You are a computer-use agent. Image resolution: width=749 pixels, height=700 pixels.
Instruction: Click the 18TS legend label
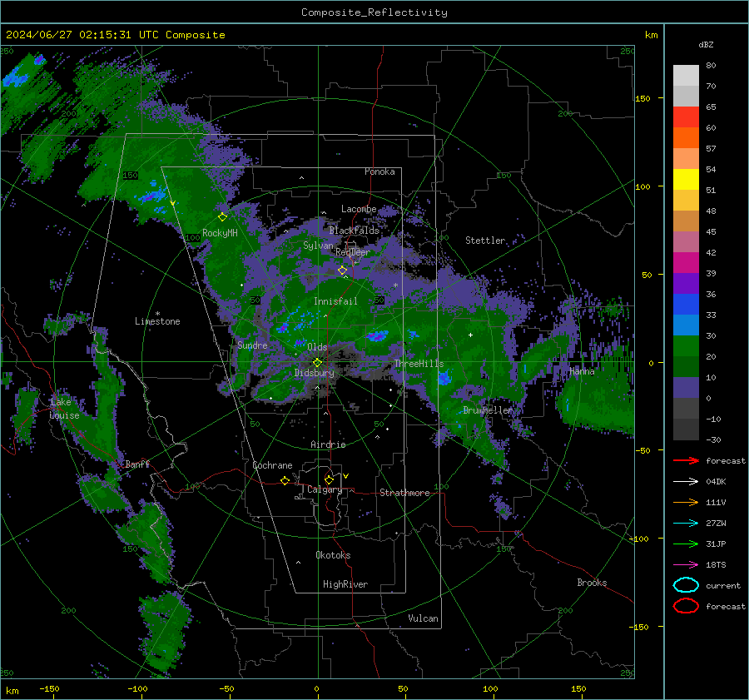coord(716,565)
